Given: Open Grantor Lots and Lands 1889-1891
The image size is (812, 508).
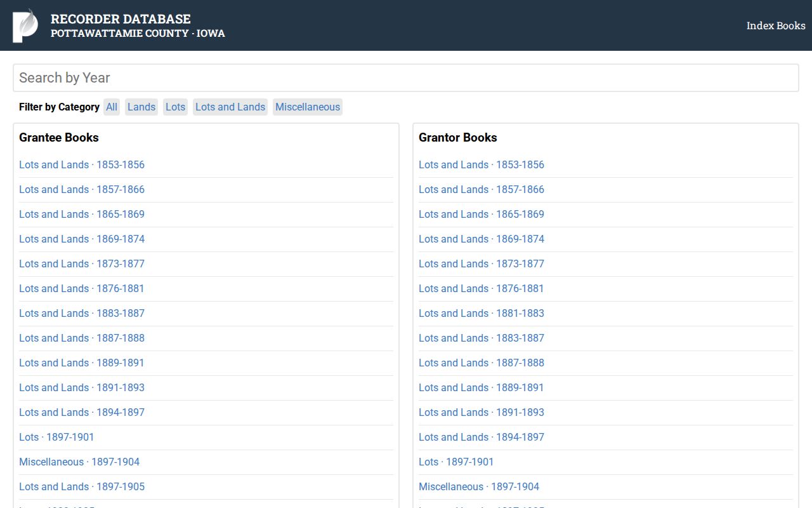Looking at the screenshot, I should (x=481, y=387).
